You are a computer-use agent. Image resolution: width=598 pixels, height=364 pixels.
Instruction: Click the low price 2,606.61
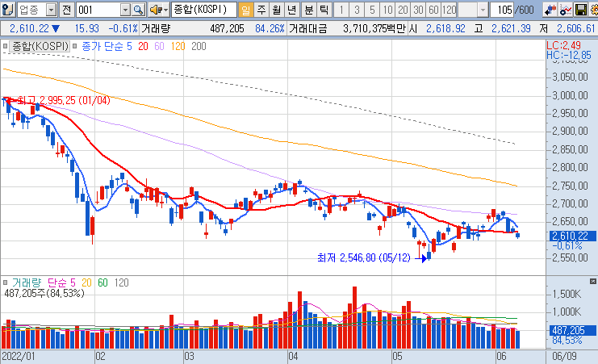[576, 28]
